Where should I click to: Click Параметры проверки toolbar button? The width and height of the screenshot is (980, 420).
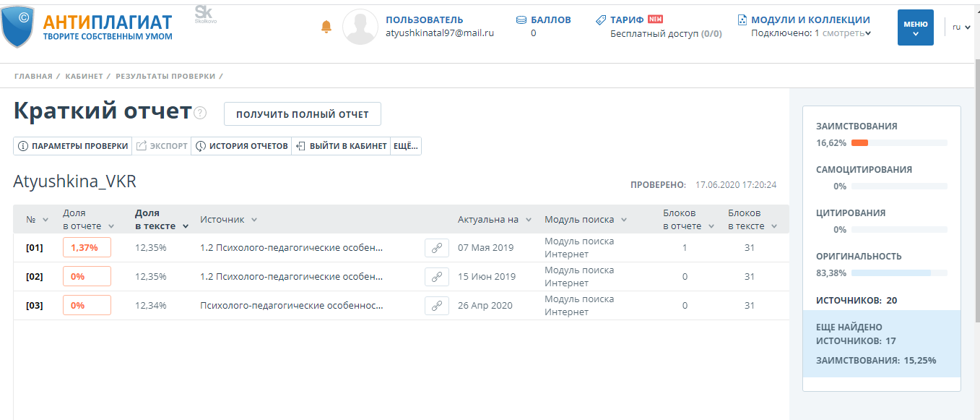pyautogui.click(x=73, y=146)
